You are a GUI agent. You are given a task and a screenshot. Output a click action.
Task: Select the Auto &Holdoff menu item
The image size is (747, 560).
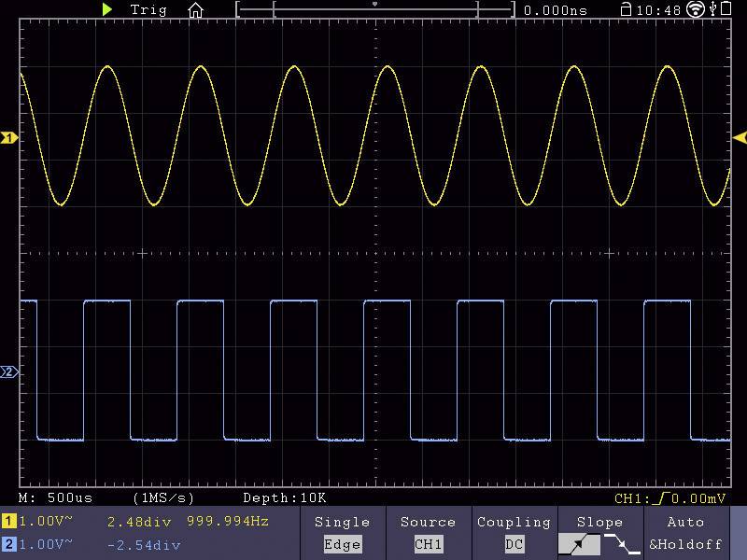(x=686, y=533)
